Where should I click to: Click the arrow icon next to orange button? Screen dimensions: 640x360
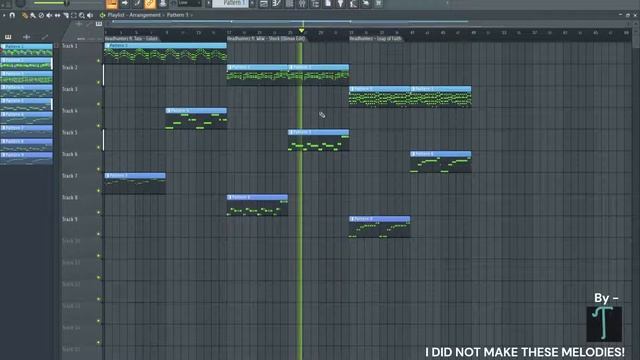(125, 4)
